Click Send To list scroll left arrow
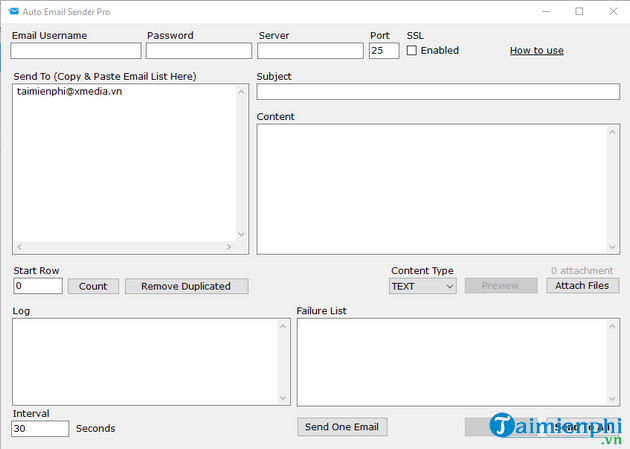This screenshot has height=449, width=630. [19, 247]
